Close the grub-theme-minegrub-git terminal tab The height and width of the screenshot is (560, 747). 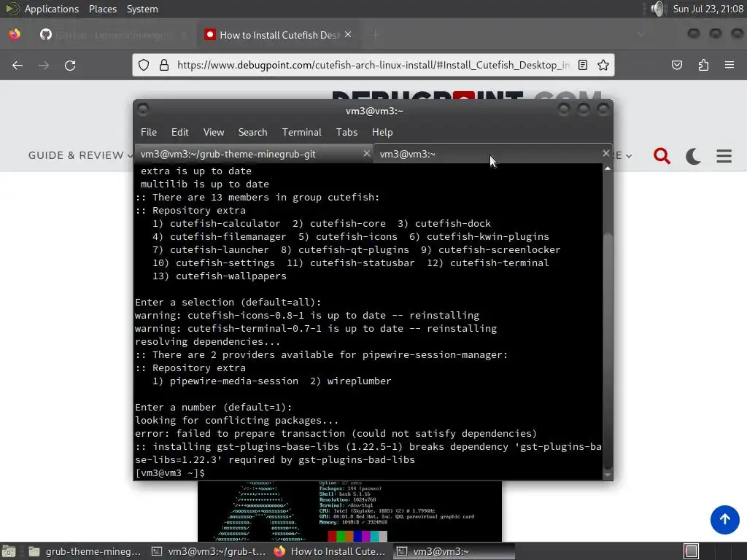tap(366, 153)
